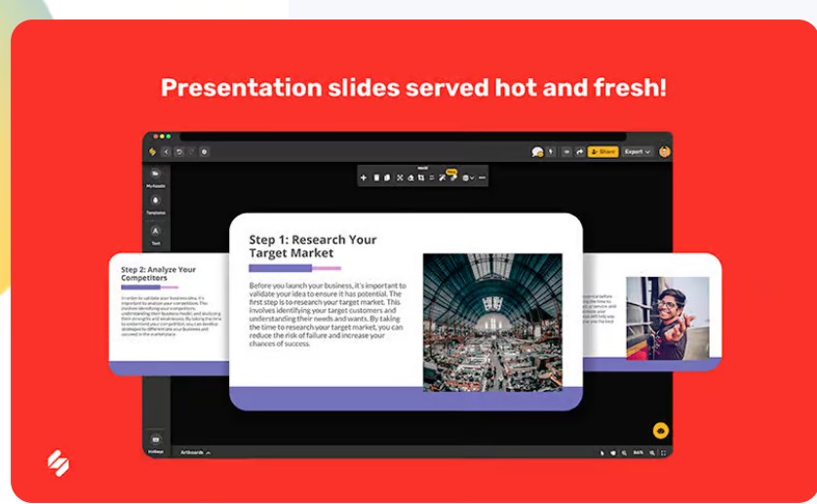Click the undo arrow icon
Screen dimensions: 817x504
(x=178, y=152)
